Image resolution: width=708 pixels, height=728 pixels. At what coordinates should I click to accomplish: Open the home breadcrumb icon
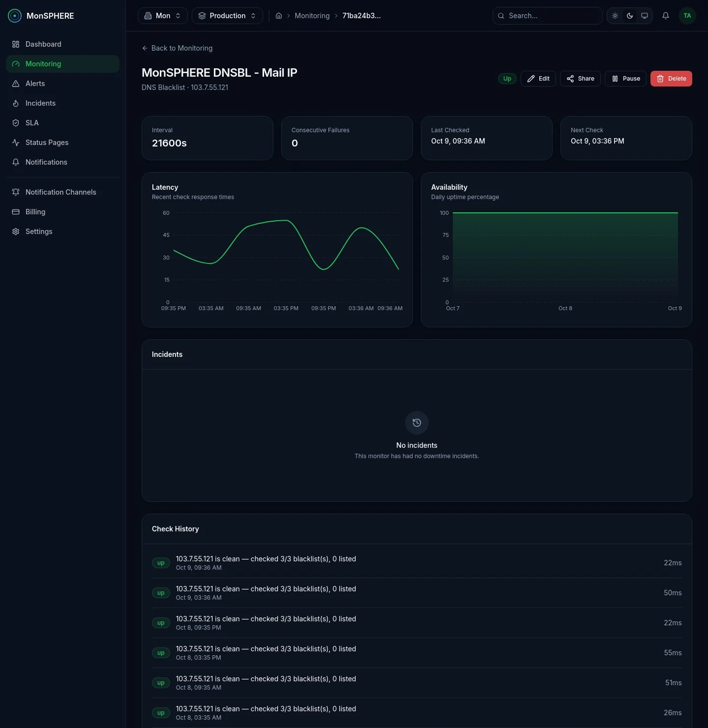(279, 16)
